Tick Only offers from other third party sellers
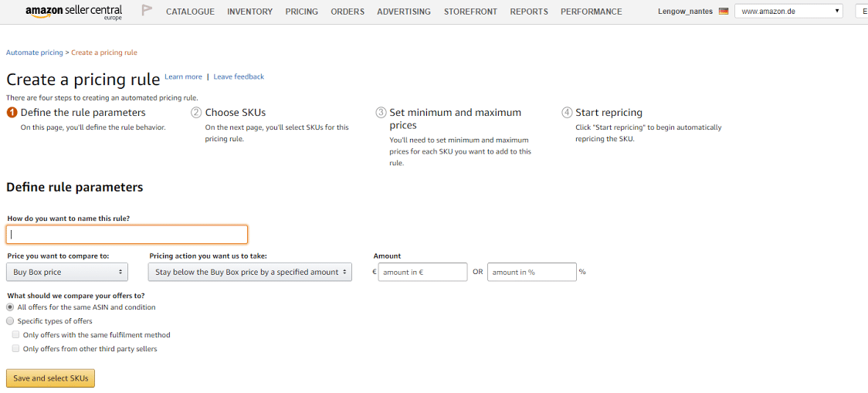This screenshot has width=868, height=393. coord(16,349)
